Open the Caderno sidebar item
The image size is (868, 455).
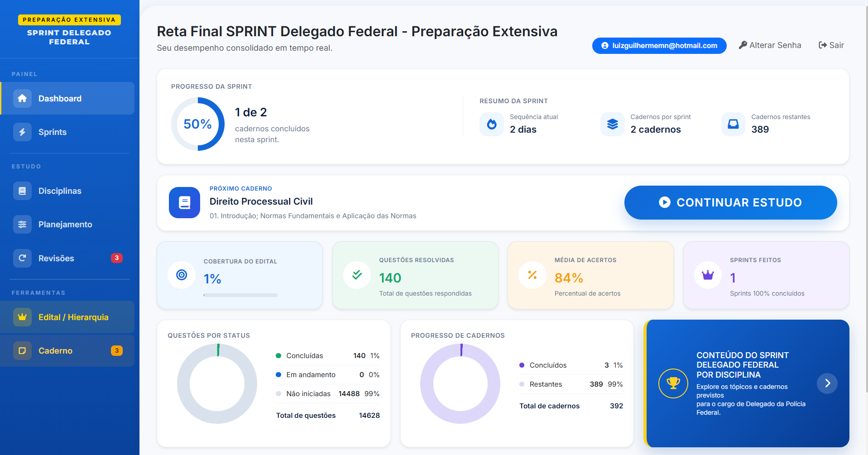67,350
